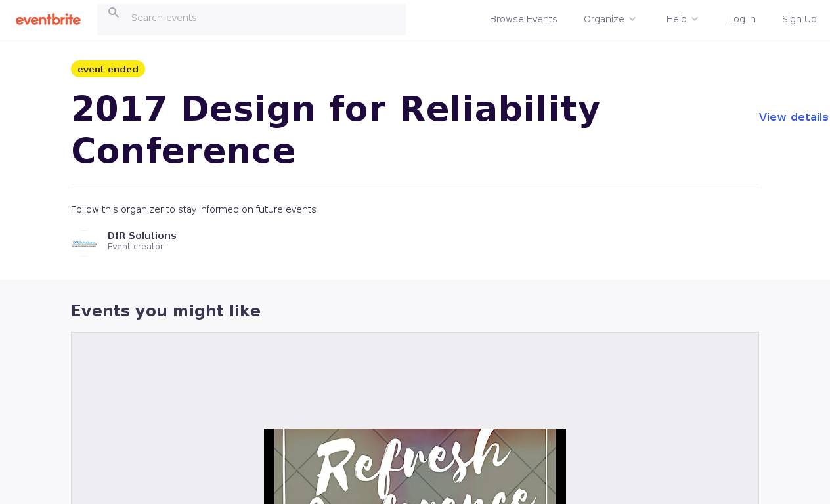Click the search magnifier icon

pyautogui.click(x=114, y=13)
